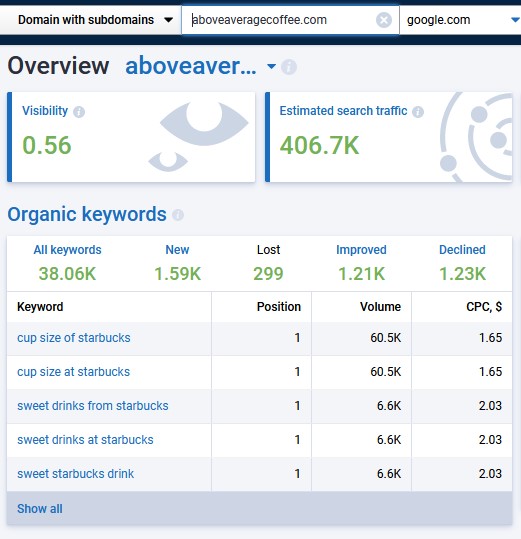The height and width of the screenshot is (539, 521).
Task: Click the Estimated search traffic card title
Action: coord(343,111)
